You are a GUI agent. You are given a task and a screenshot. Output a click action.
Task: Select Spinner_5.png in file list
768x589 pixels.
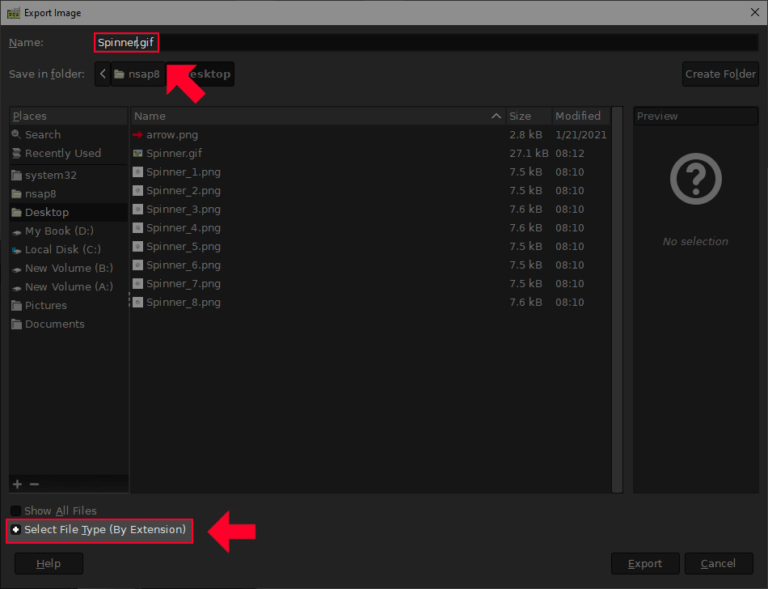click(183, 247)
